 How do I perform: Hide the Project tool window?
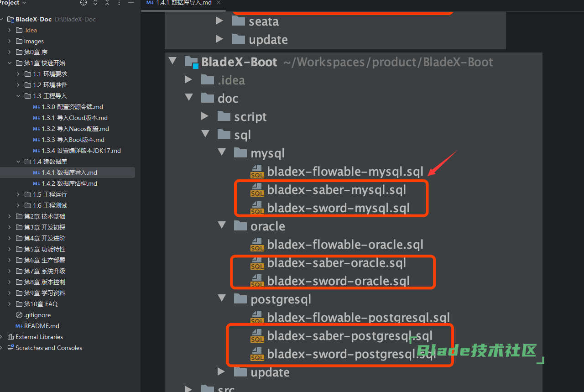[x=131, y=3]
